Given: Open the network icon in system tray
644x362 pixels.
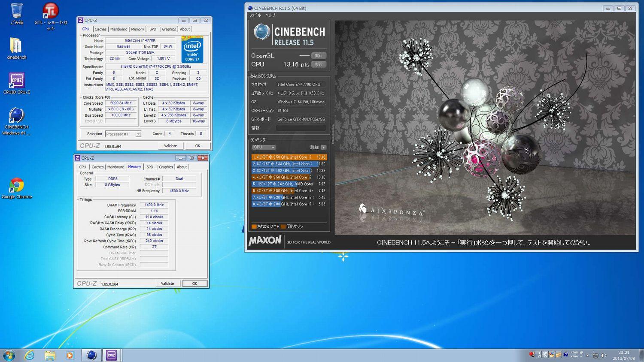Looking at the screenshot, I should 595,355.
